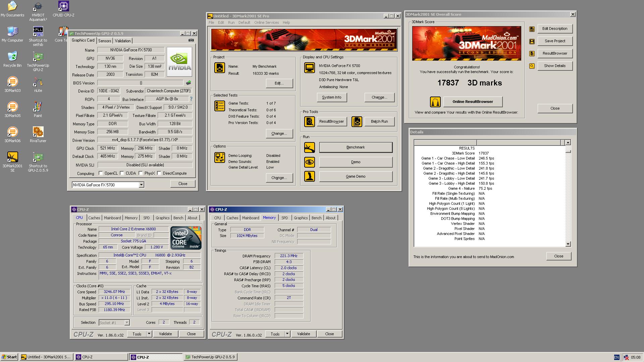Click the Selected Tests checklist icon
Screen dimensions: 644x362
pyautogui.click(x=220, y=106)
